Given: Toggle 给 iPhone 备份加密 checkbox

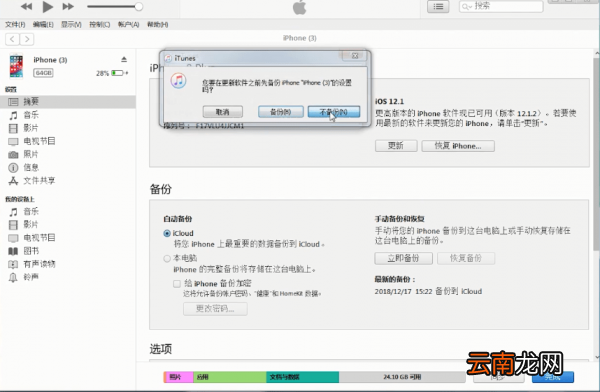Looking at the screenshot, I should 177,284.
